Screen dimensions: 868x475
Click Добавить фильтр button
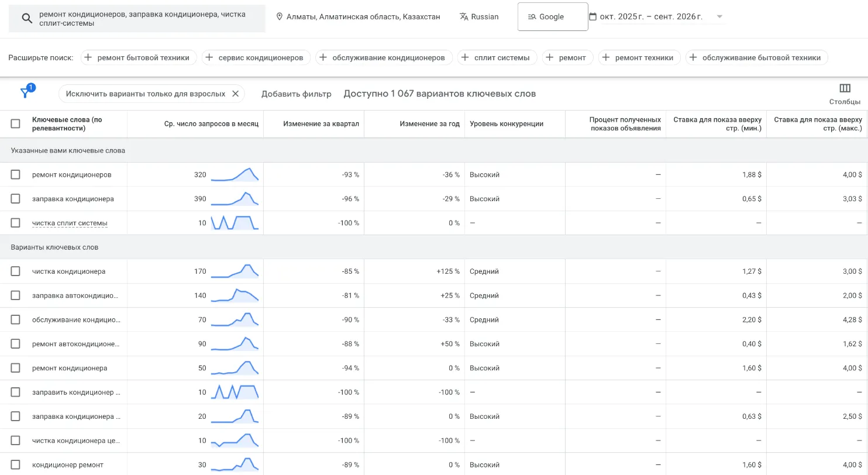pyautogui.click(x=297, y=94)
